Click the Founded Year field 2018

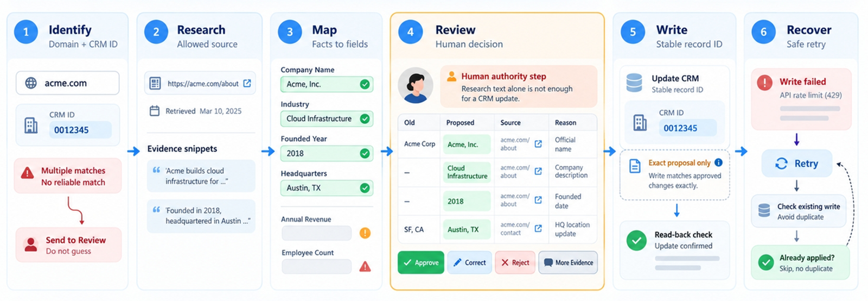327,153
